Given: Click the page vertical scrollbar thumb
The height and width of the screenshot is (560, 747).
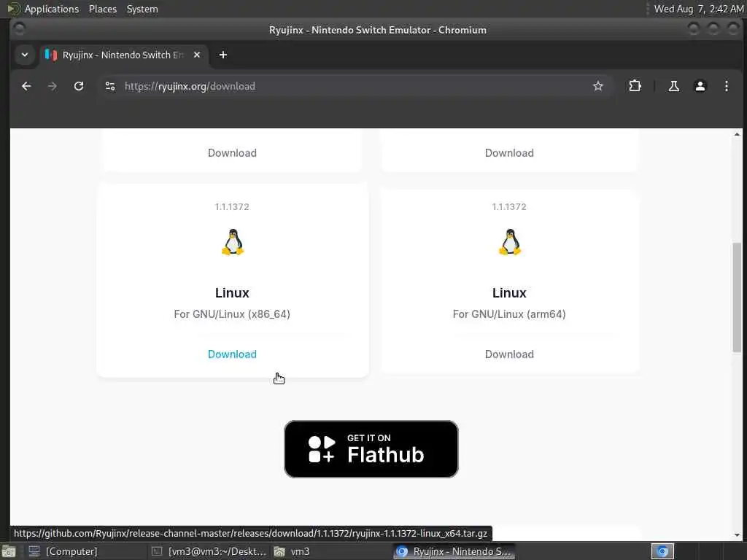Looking at the screenshot, I should point(737,297).
